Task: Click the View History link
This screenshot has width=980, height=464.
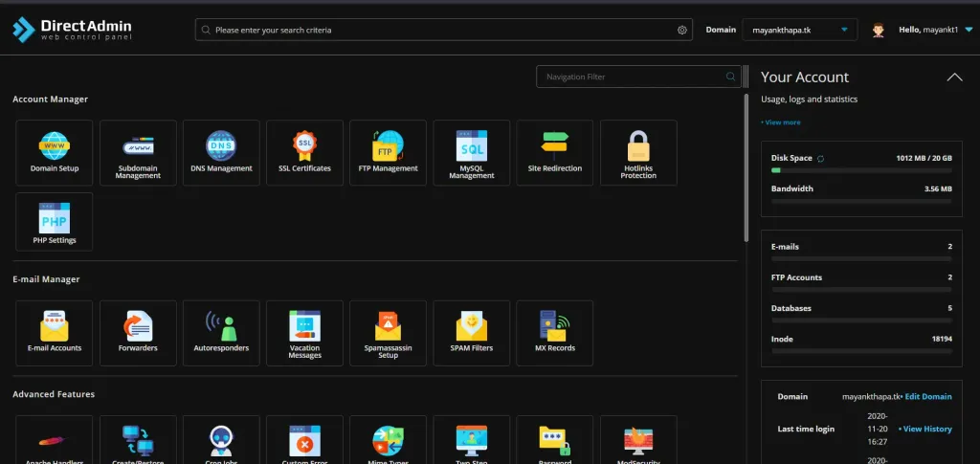Action: click(x=925, y=429)
